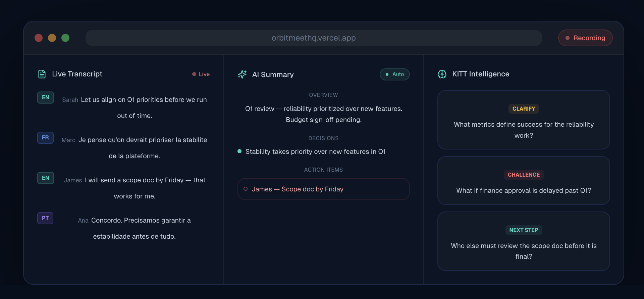
Task: Click the KITT Intelligence brain icon
Action: (442, 74)
